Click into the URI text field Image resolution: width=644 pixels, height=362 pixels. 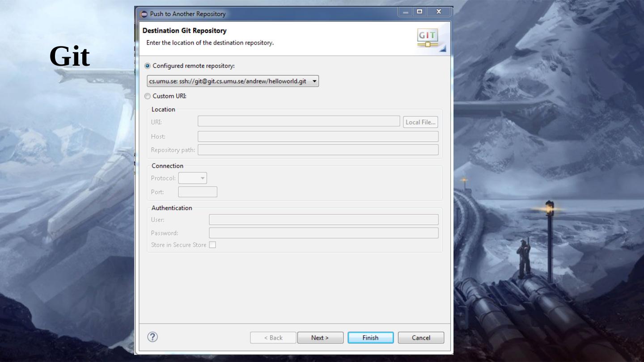point(299,122)
